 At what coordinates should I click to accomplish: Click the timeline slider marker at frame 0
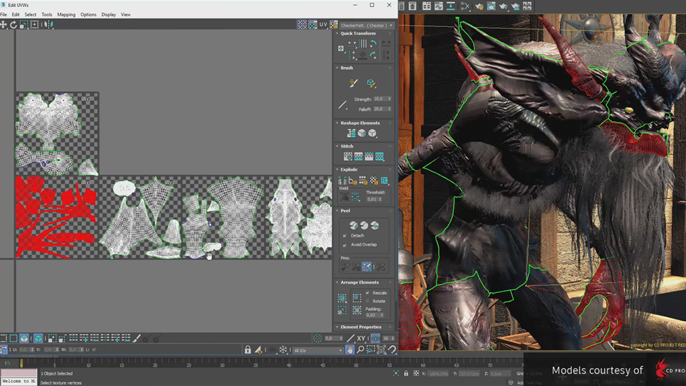[21, 363]
